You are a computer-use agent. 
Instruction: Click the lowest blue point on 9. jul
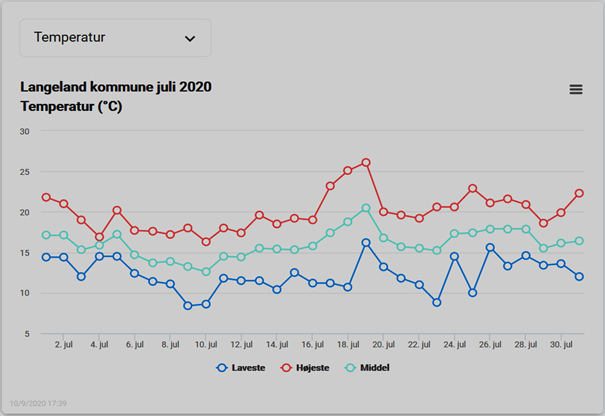click(188, 306)
